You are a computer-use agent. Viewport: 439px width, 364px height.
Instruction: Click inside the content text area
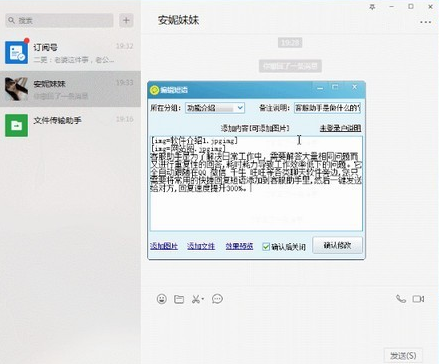(256, 183)
